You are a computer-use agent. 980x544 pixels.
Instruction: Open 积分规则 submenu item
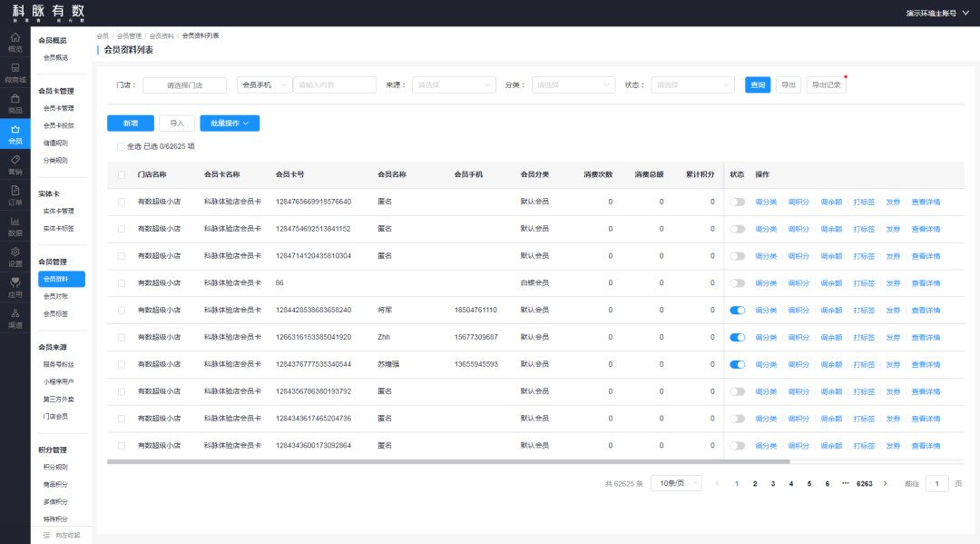coord(55,467)
